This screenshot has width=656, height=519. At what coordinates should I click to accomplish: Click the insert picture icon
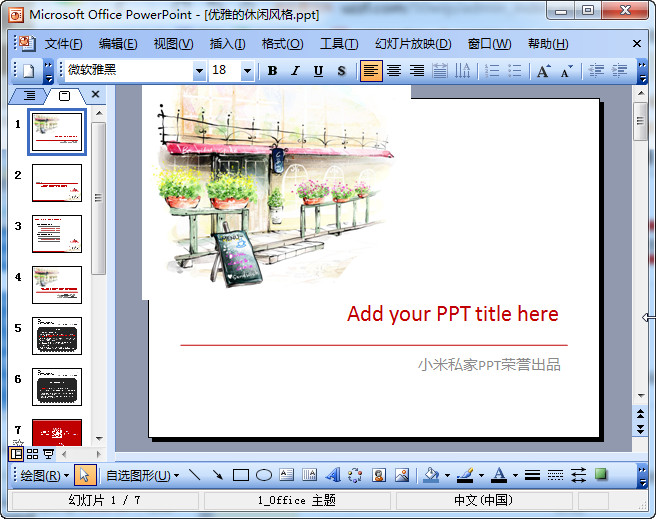[x=402, y=475]
